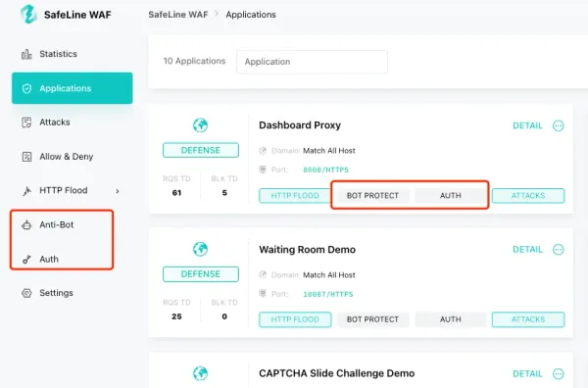
Task: Click Dashboard Proxy port icon
Action: coord(263,170)
